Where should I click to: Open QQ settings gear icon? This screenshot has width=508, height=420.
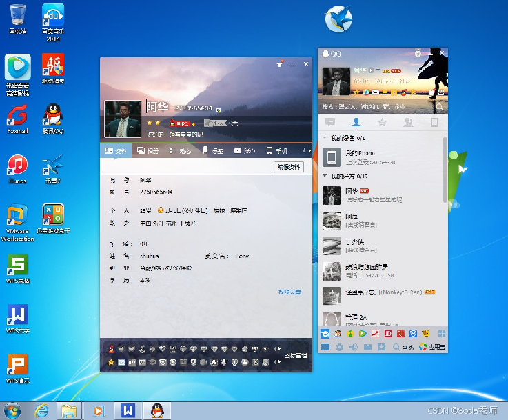point(339,347)
